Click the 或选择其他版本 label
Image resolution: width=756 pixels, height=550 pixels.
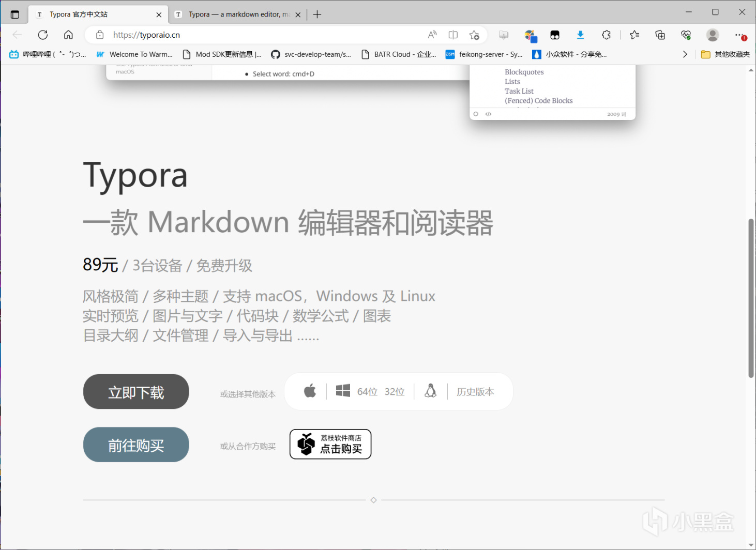(248, 394)
